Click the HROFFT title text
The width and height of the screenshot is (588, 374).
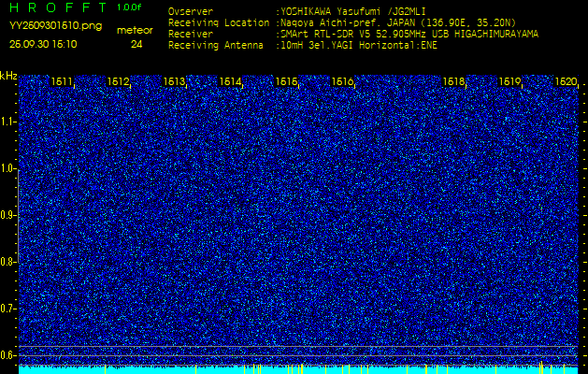click(x=54, y=8)
